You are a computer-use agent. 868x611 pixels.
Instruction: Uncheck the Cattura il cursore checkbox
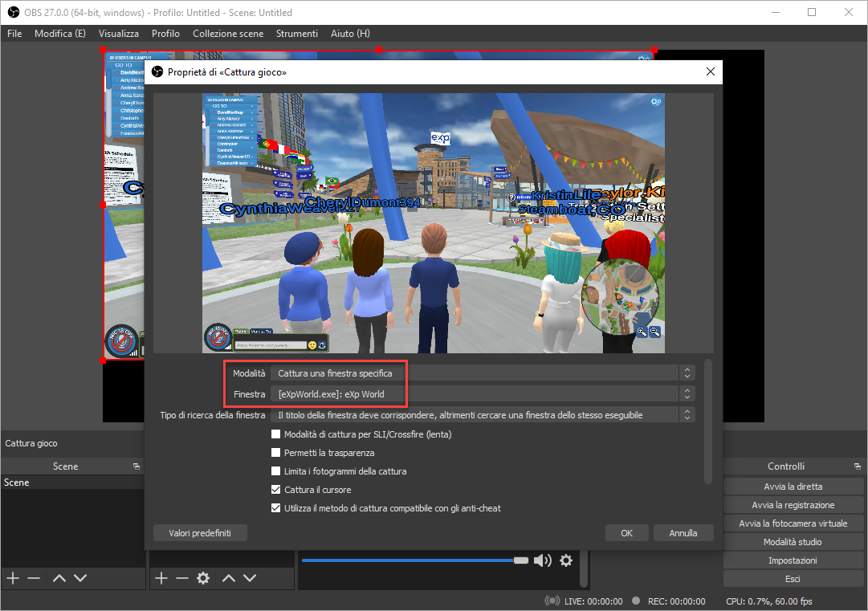point(277,490)
